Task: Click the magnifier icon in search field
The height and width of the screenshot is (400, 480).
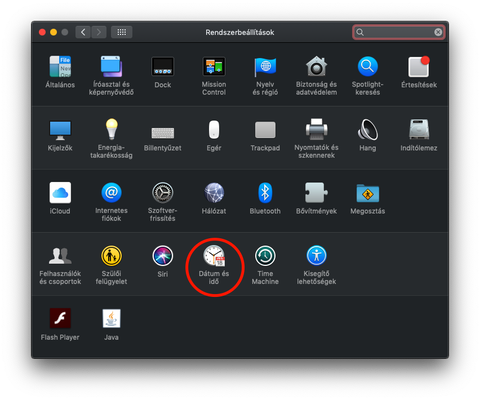Action: 360,32
